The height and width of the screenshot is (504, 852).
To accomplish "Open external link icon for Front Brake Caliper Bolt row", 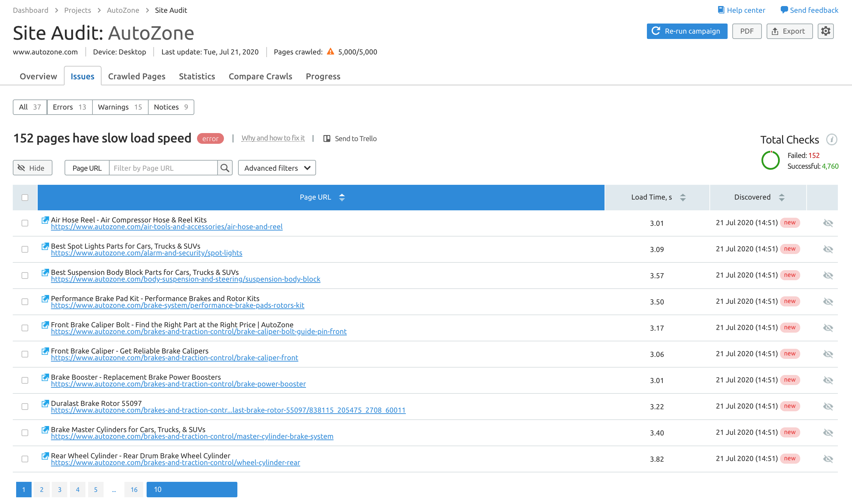I will coord(45,325).
